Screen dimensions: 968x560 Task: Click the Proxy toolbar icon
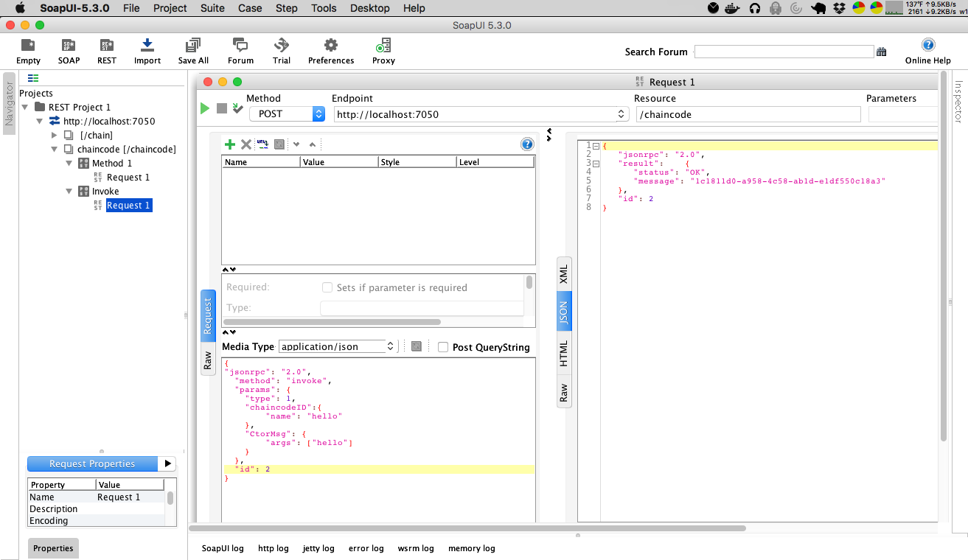[x=383, y=46]
